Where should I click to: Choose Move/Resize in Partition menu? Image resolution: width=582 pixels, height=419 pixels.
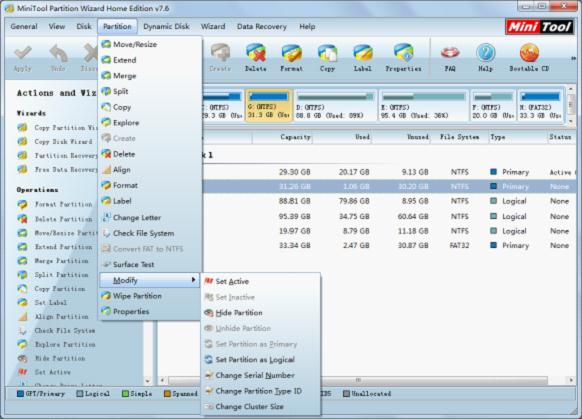tap(150, 45)
